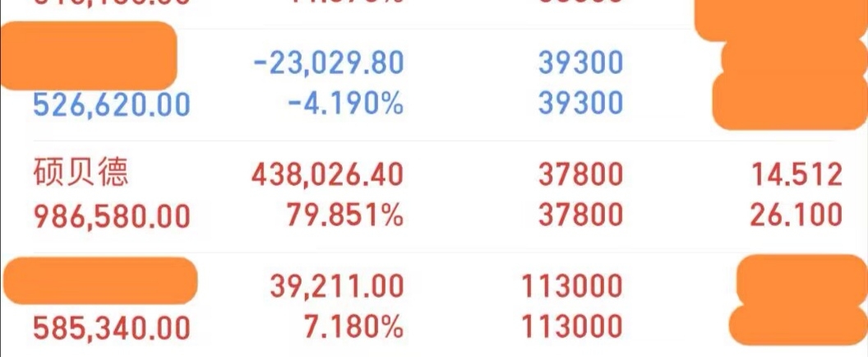
Task: Select the 79.851% gain percentage
Action: coord(345,216)
